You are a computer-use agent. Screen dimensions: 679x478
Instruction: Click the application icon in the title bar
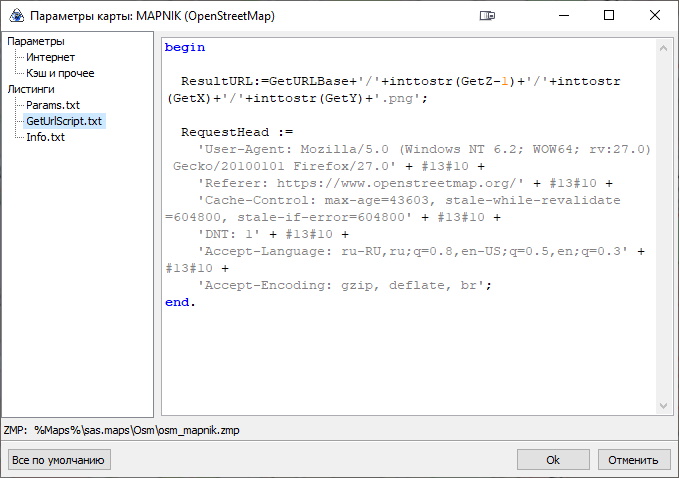coord(14,15)
